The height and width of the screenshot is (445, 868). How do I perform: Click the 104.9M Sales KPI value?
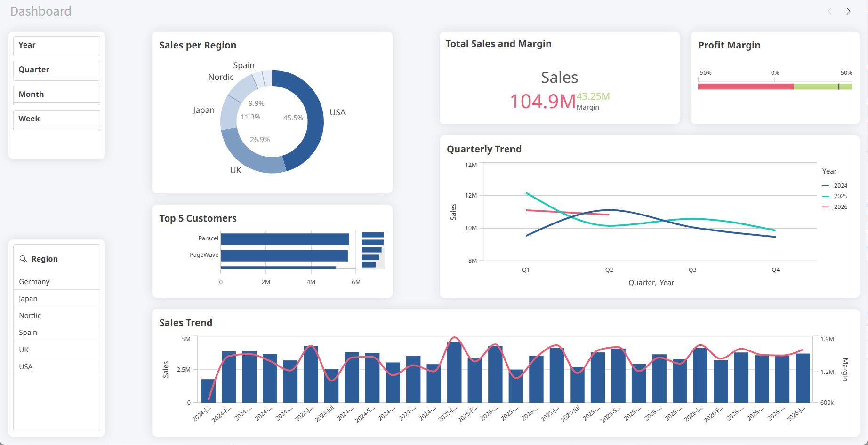(x=543, y=101)
